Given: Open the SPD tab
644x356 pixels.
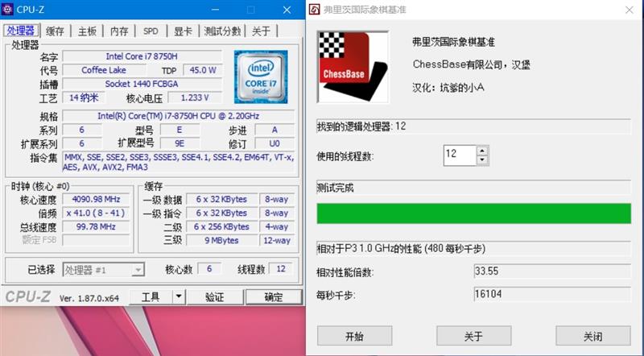Looking at the screenshot, I should pos(151,31).
